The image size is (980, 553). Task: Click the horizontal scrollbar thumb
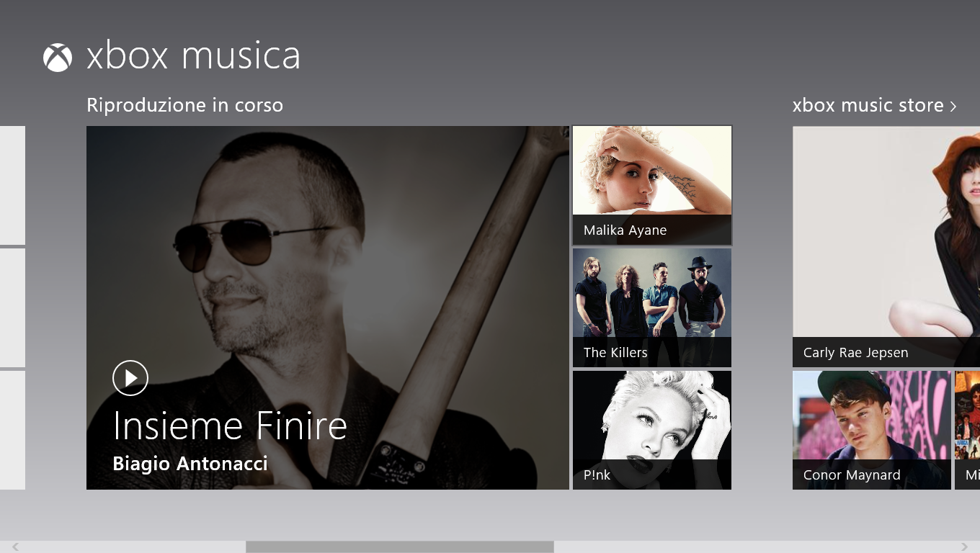(x=400, y=547)
